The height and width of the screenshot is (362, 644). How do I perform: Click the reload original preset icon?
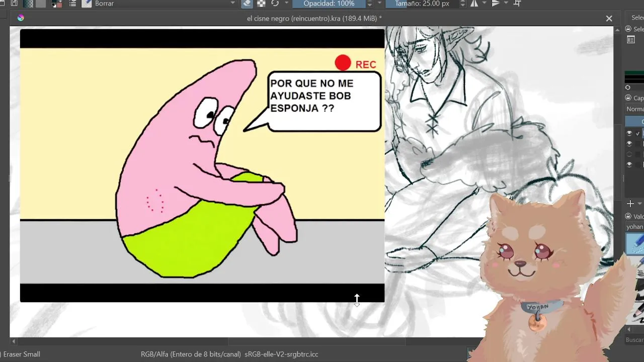click(x=275, y=3)
